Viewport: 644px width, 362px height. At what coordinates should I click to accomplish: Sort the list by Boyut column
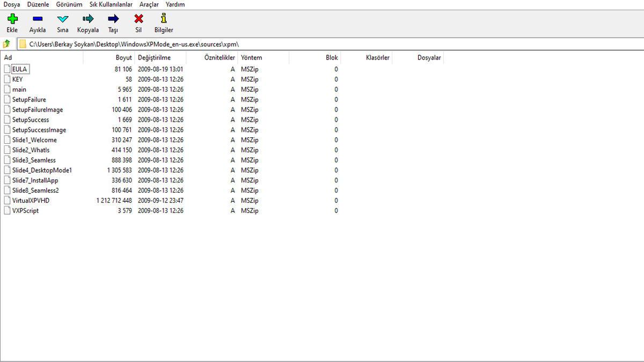pyautogui.click(x=123, y=57)
